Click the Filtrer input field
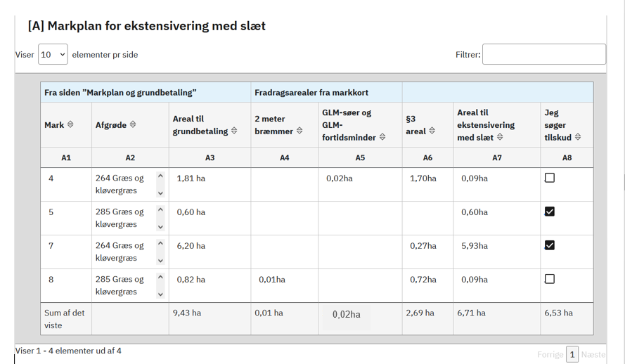This screenshot has width=625, height=364. click(x=543, y=55)
